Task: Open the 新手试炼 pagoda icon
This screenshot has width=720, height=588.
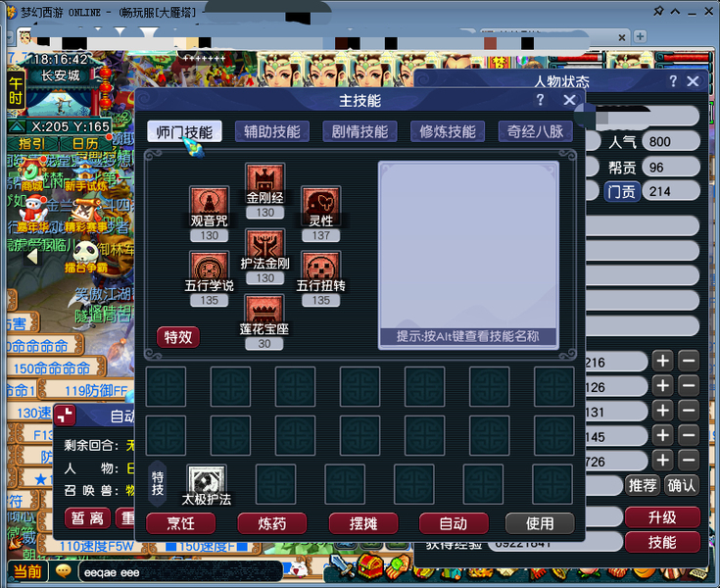Action: point(85,176)
